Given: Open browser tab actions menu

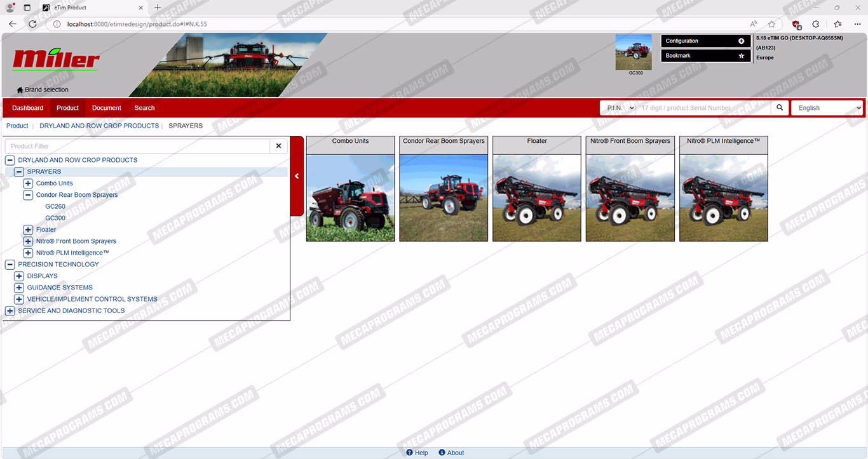Looking at the screenshot, I should tap(27, 8).
